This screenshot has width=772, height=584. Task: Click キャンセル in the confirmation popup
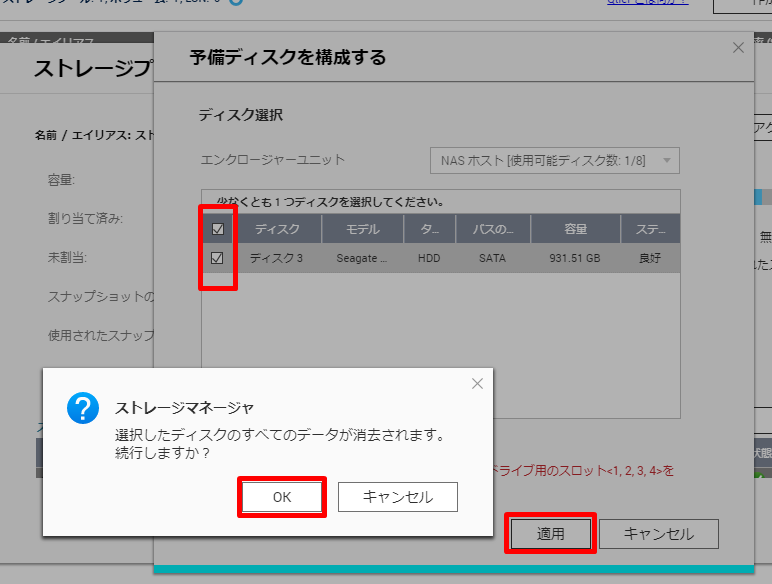click(x=397, y=497)
